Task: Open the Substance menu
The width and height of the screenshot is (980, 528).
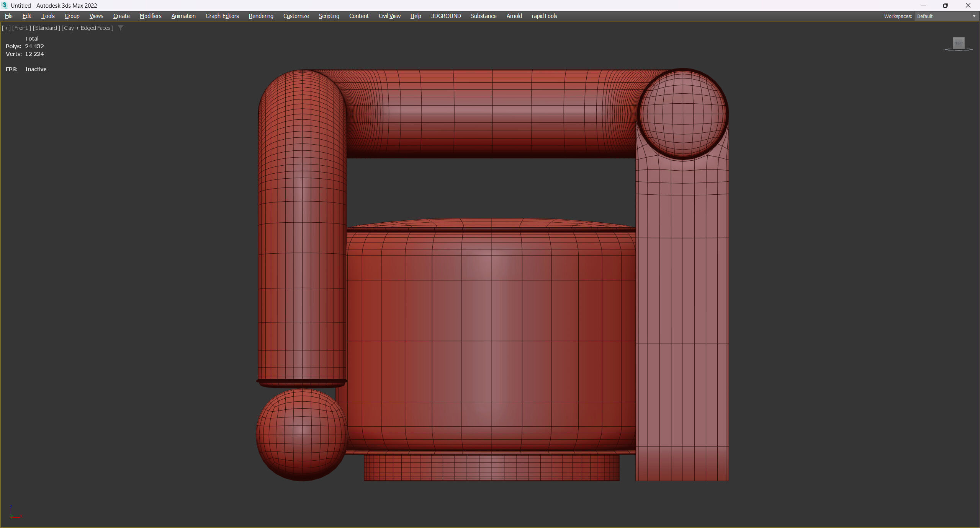Action: [483, 16]
